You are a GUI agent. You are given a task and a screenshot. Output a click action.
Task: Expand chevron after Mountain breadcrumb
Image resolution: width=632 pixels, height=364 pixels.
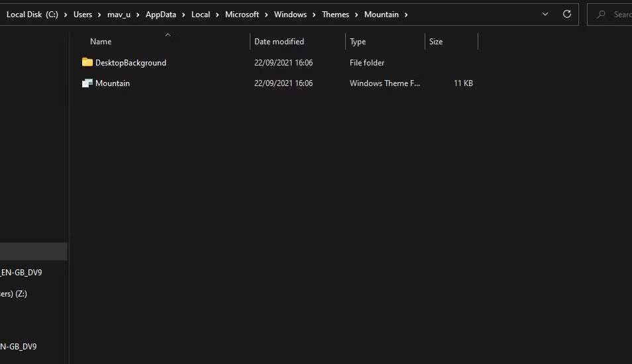pyautogui.click(x=406, y=15)
